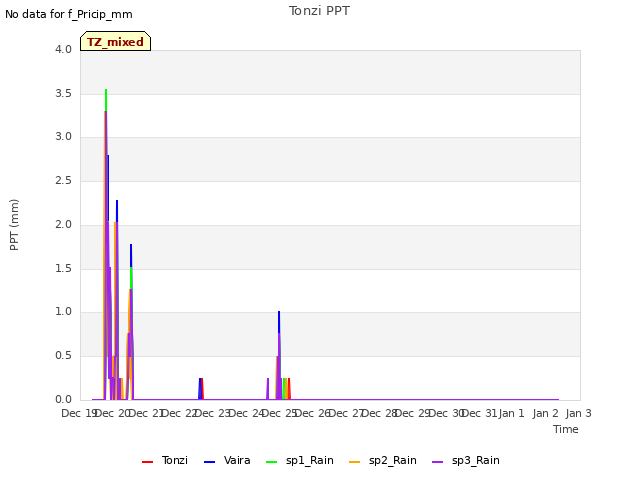Click the Dec 26 x-axis date label
The height and width of the screenshot is (480, 640).
tap(313, 413)
